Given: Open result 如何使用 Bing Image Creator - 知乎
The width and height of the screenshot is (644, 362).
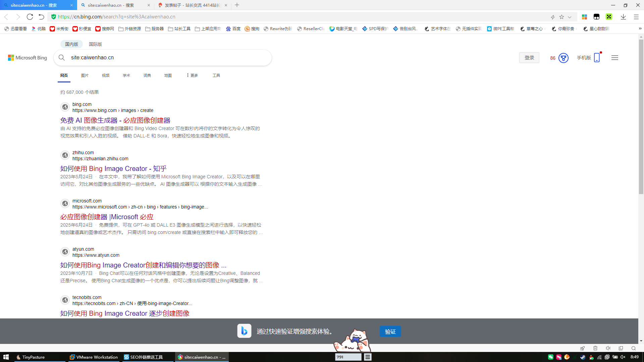Looking at the screenshot, I should 113,169.
